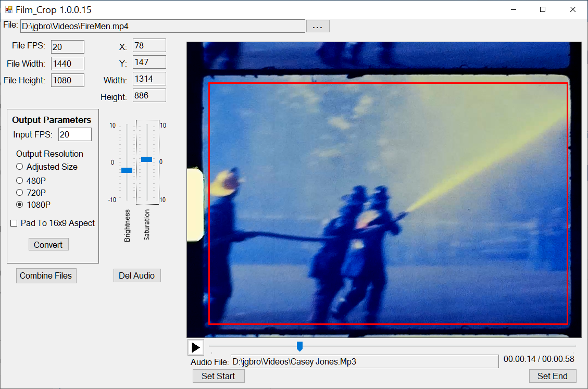The image size is (588, 389).
Task: Enable Pad To 16x9 Aspect checkbox
Action: pyautogui.click(x=14, y=223)
